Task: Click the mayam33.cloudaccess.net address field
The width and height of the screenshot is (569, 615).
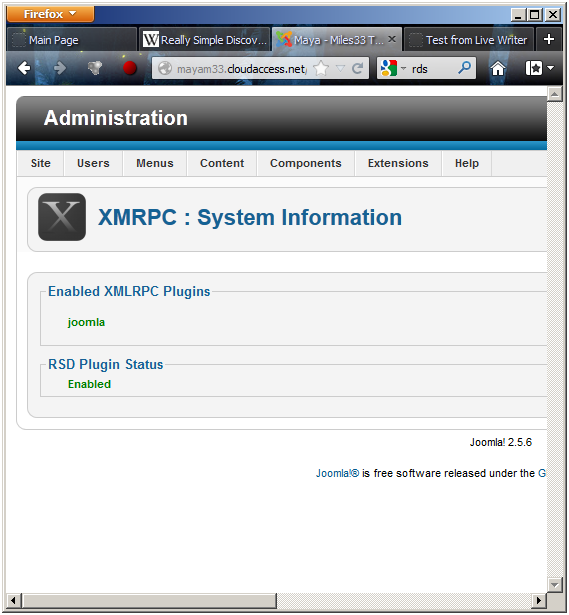Action: 242,69
